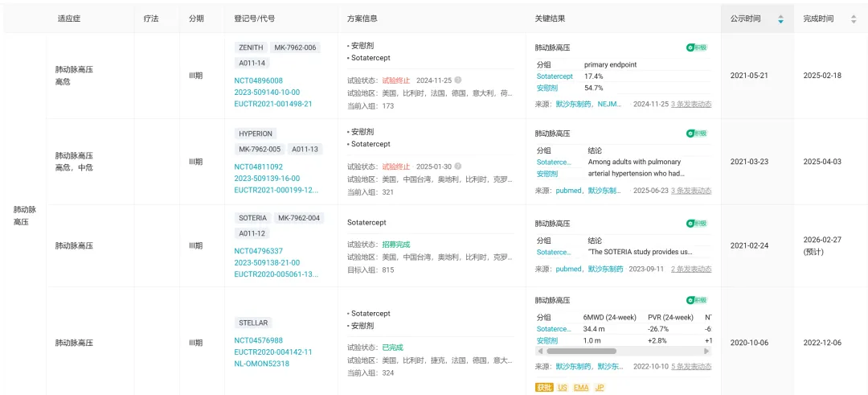Click right arrow of STELLAR results scrollbar

coord(708,352)
